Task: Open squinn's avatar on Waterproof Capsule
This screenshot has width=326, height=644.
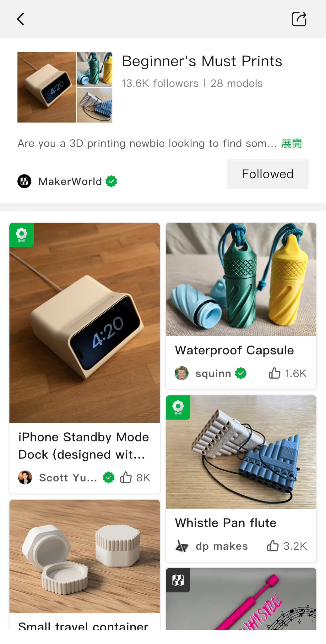Action: pyautogui.click(x=182, y=373)
